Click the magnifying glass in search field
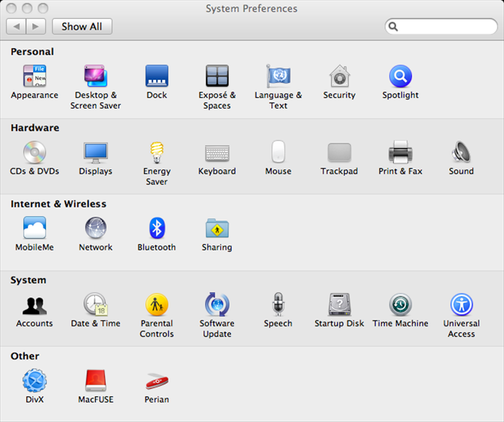 [393, 27]
